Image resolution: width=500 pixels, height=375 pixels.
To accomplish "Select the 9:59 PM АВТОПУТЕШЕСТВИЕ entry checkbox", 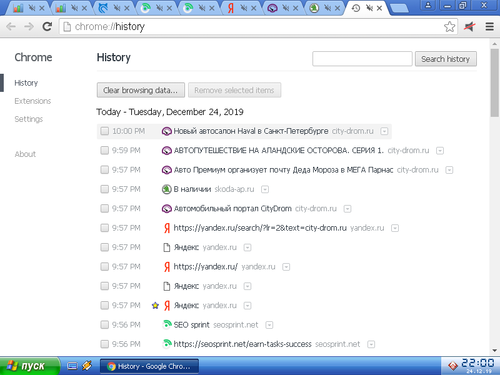I will tap(105, 151).
